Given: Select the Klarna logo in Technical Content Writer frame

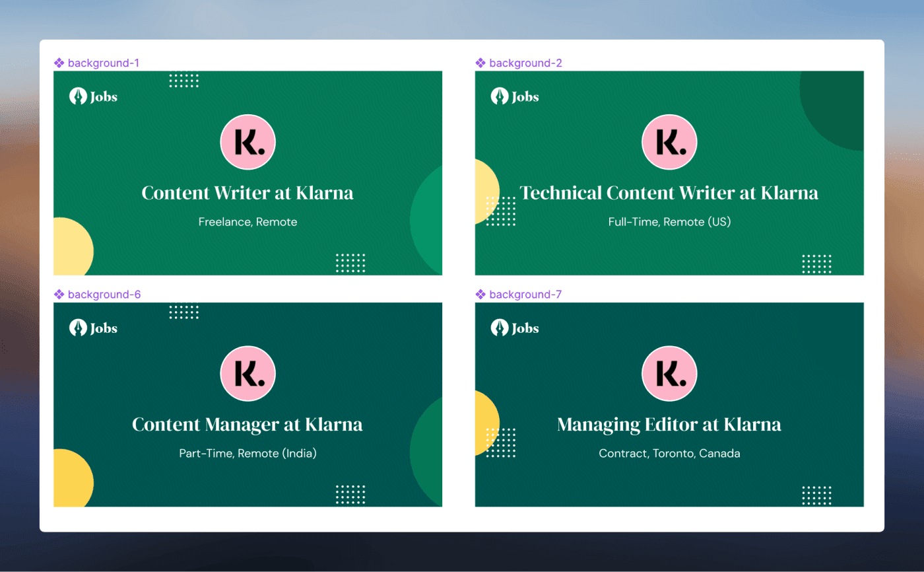Looking at the screenshot, I should [x=669, y=142].
